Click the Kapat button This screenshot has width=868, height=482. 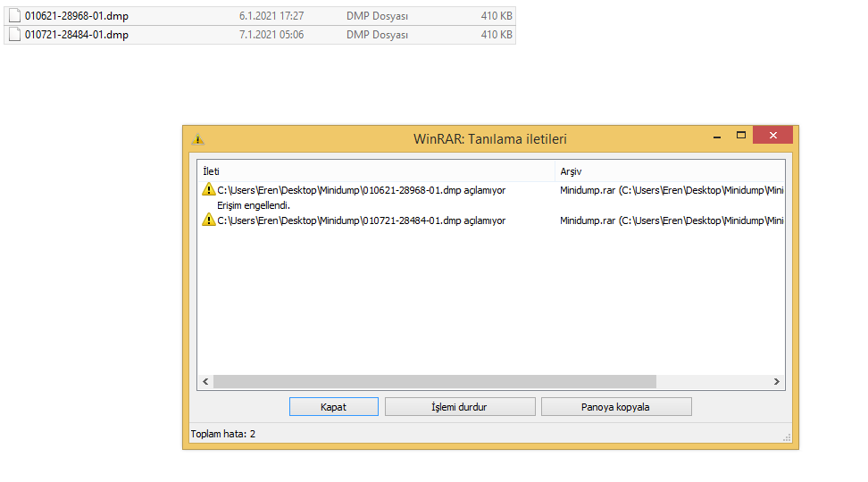(x=334, y=407)
